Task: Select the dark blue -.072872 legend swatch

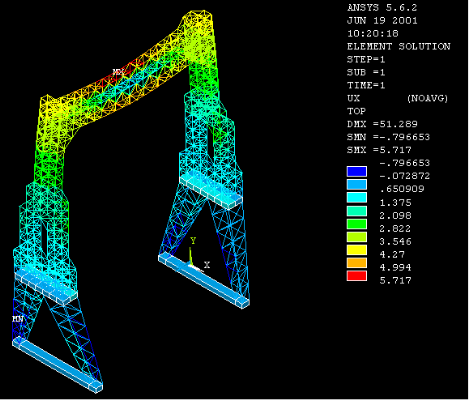Action: [x=357, y=172]
